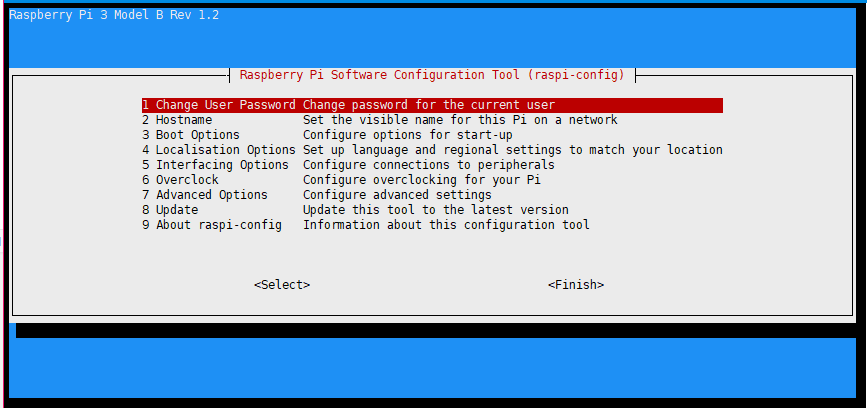The image size is (867, 408).
Task: Click the raspi-config dialog title text
Action: 432,75
